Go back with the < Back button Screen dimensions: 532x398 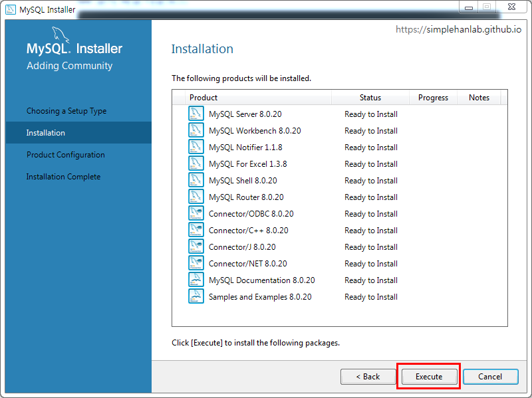[368, 377]
